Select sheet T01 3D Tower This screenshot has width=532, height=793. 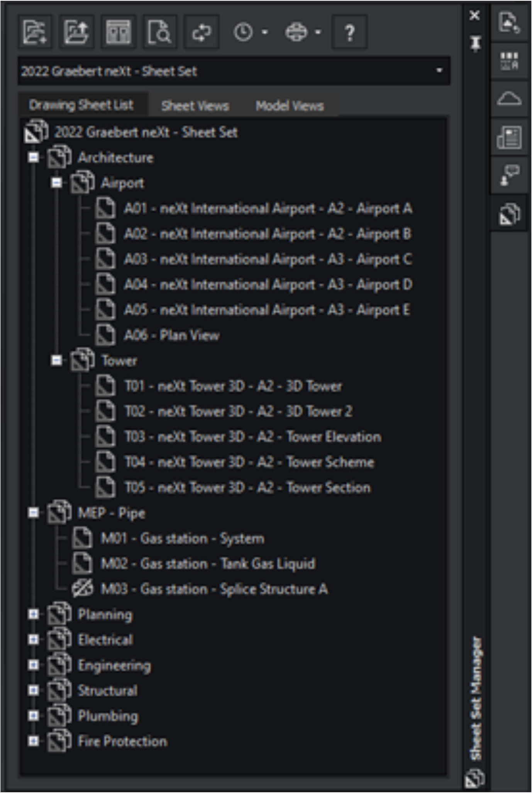click(233, 386)
